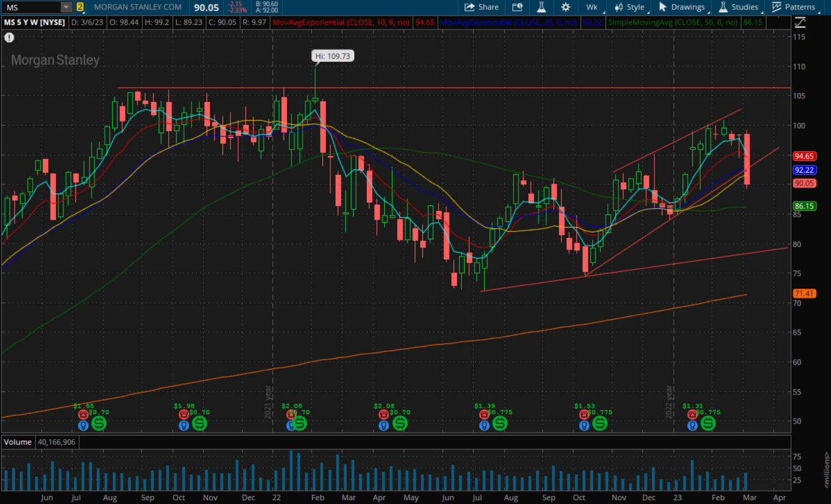831x504 pixels.
Task: Click the 90.05 last price in header
Action: (207, 7)
